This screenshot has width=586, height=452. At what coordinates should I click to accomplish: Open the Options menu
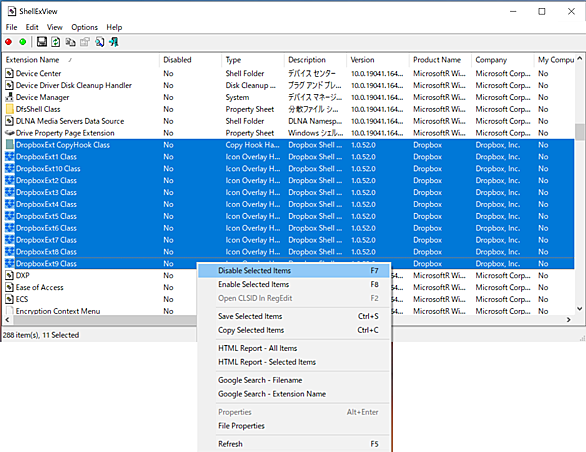84,27
